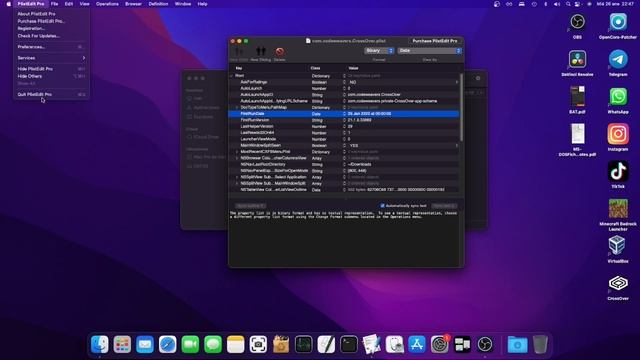Open Launchpad in the Dock

122,344
